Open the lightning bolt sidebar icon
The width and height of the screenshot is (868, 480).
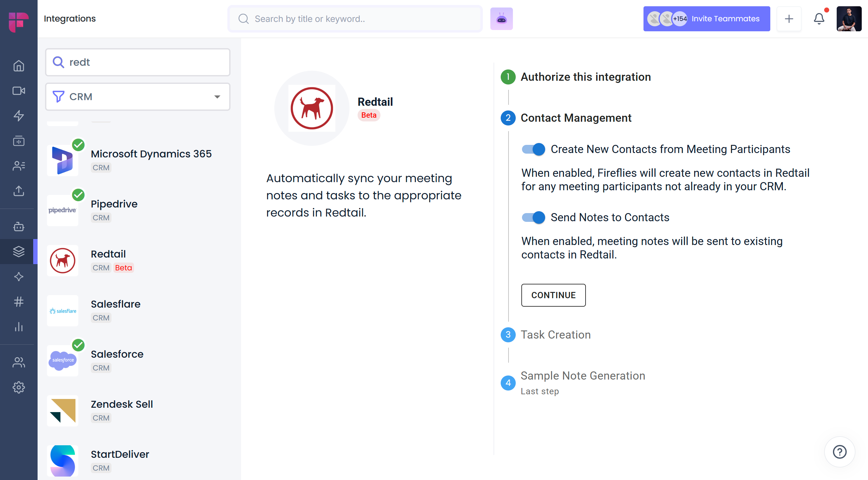[18, 116]
